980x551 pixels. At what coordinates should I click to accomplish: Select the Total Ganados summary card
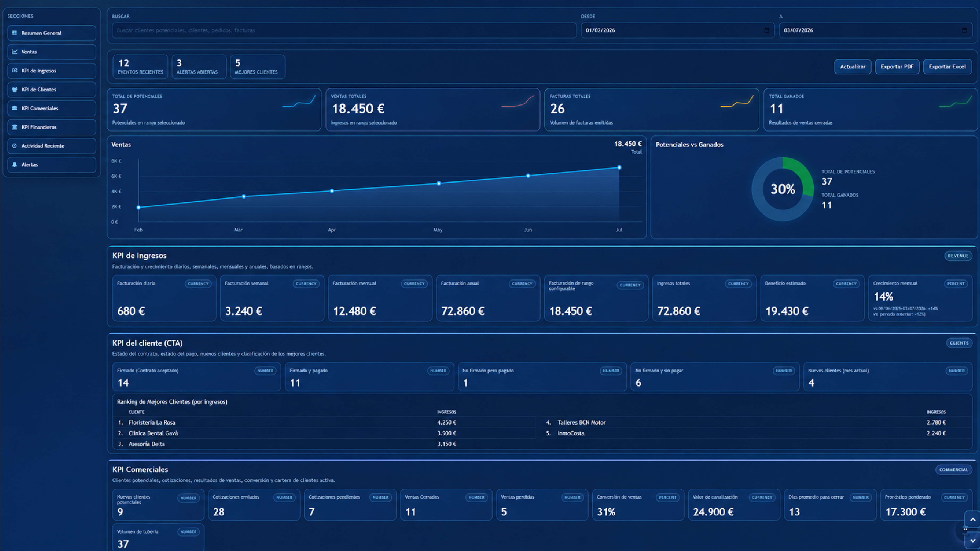tap(871, 110)
